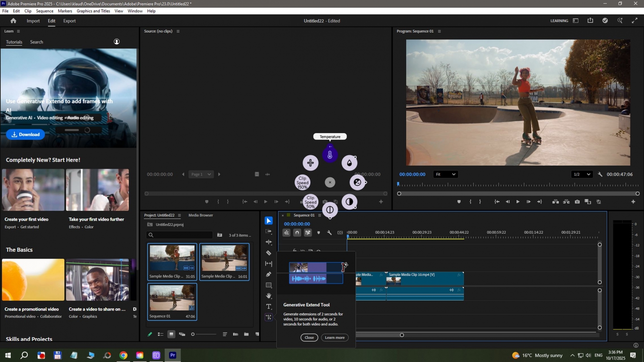
Task: Toggle Linked Selection in the timeline
Action: (x=308, y=232)
